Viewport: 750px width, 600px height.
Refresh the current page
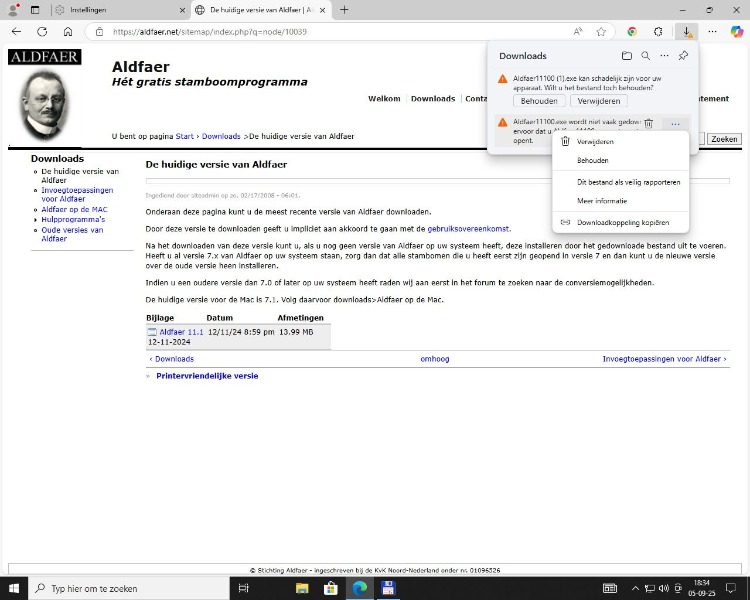[42, 31]
